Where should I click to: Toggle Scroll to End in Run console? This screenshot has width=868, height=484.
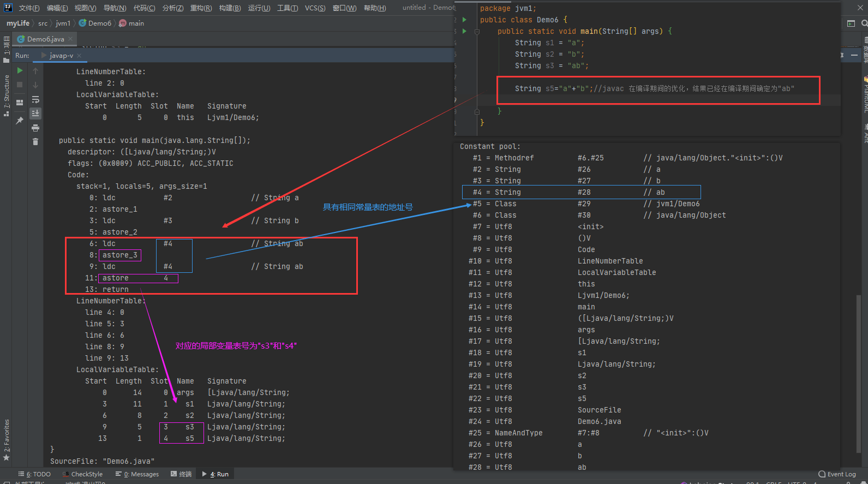(x=35, y=113)
